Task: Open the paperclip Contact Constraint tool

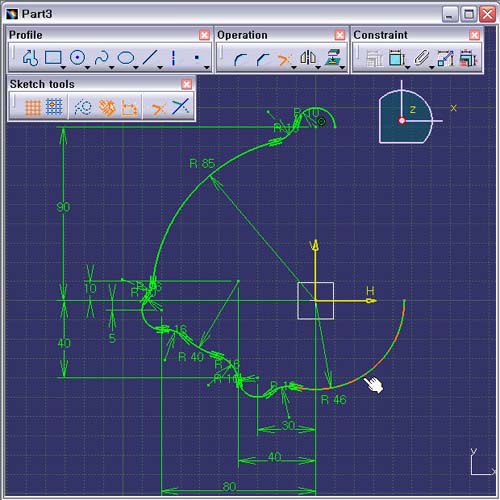Action: [421, 58]
